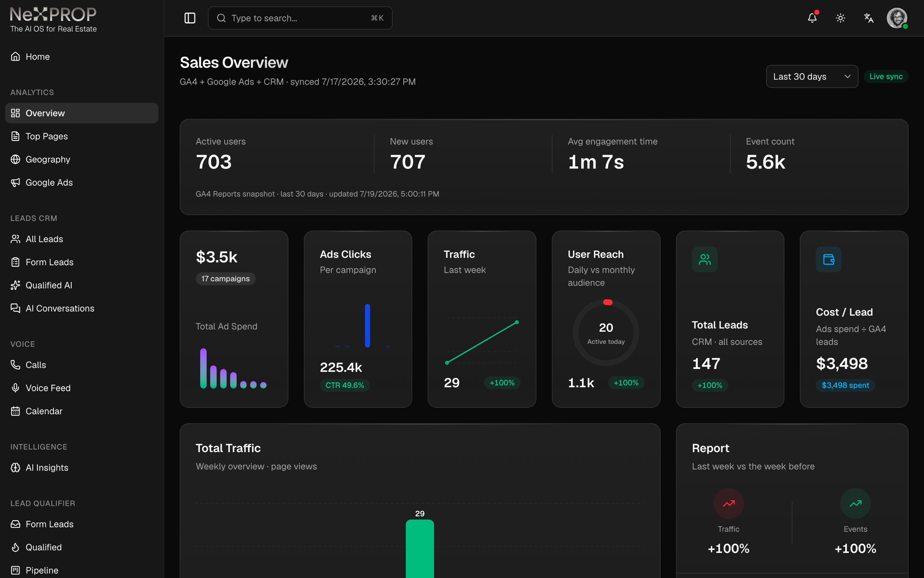The image size is (924, 578).
Task: Click Top Pages document icon
Action: tap(15, 136)
